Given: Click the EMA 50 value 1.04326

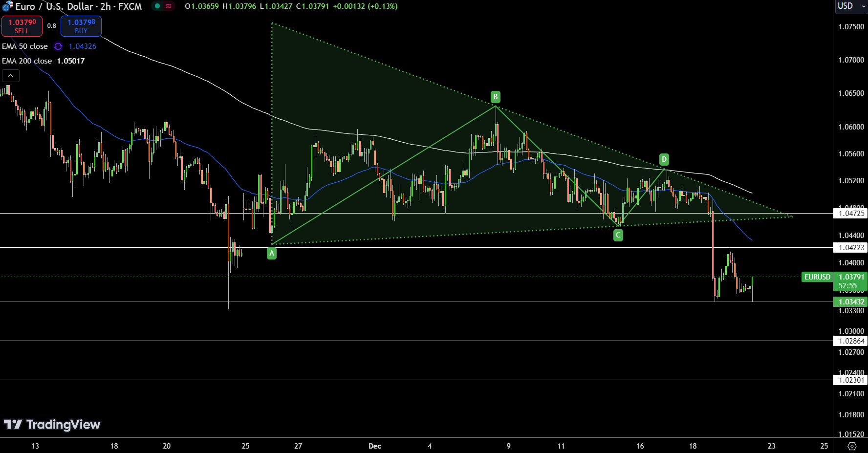Looking at the screenshot, I should (83, 46).
